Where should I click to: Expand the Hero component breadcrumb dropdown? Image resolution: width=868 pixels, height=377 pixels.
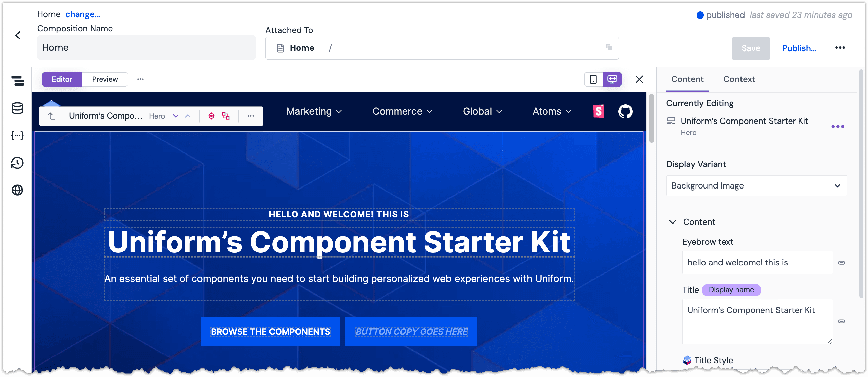coord(176,116)
